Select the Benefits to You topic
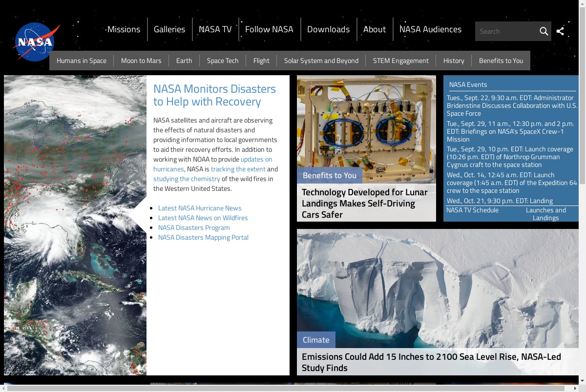 tap(501, 61)
